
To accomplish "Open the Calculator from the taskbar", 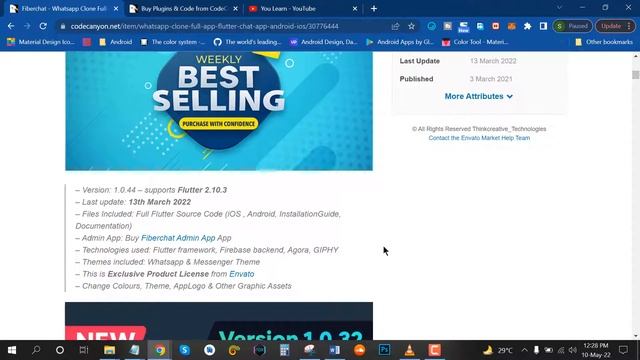I will tap(284, 350).
